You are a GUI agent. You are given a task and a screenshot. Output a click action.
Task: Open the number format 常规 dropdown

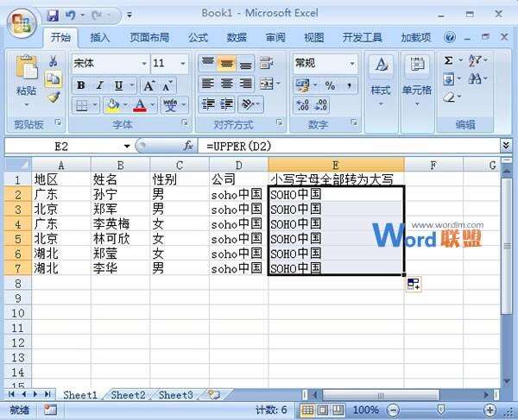coord(352,63)
